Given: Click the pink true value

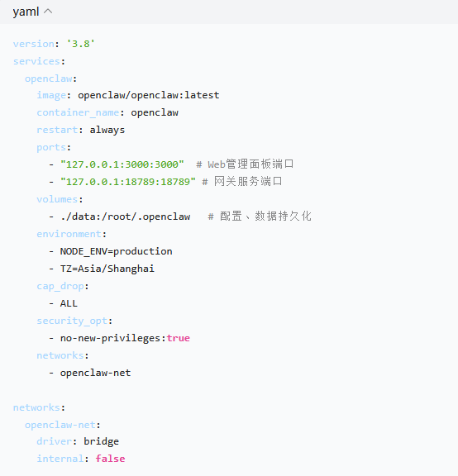Looking at the screenshot, I should 179,338.
